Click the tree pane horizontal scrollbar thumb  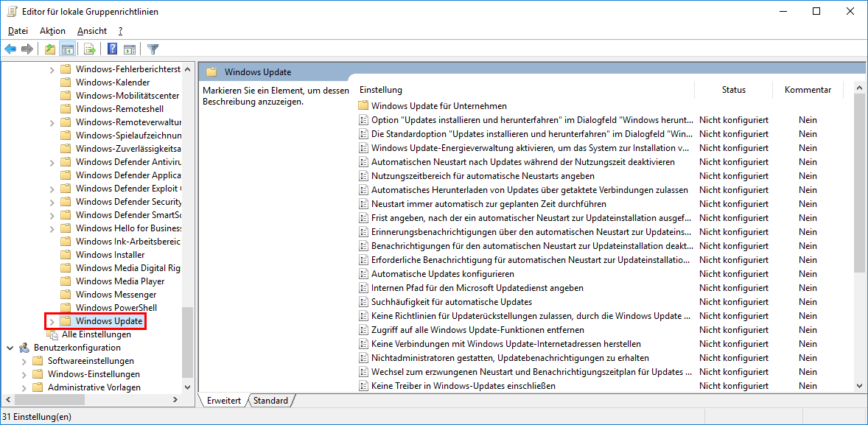point(50,399)
